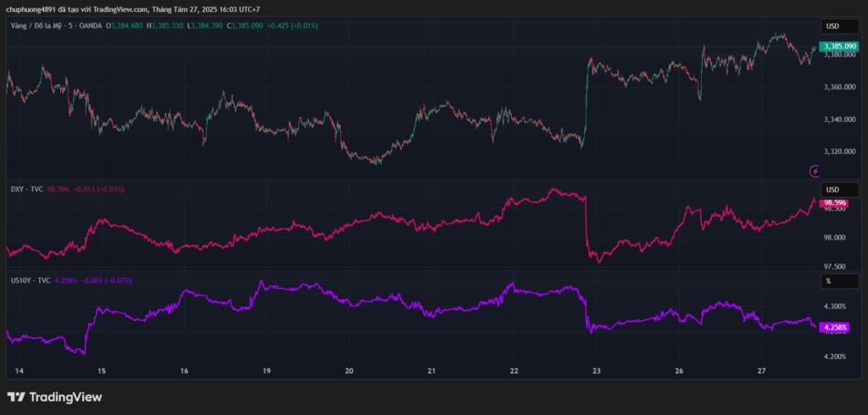Click the purple 4.258% yield label

coord(835,328)
